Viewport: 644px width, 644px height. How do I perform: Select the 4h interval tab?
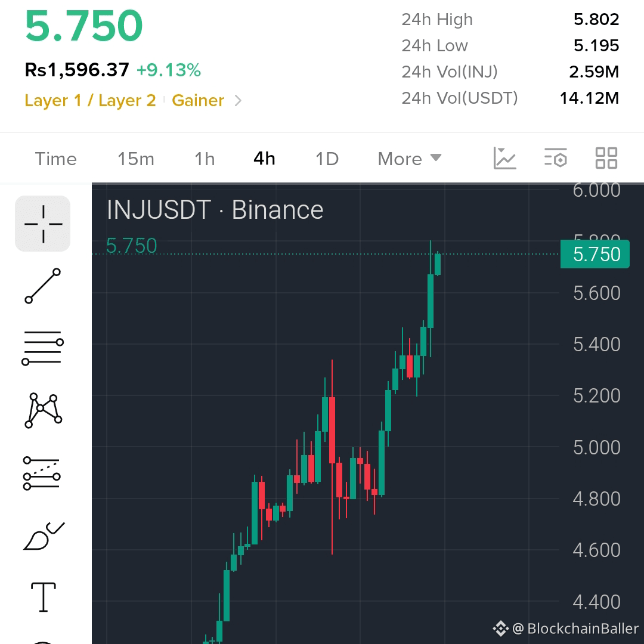(264, 159)
